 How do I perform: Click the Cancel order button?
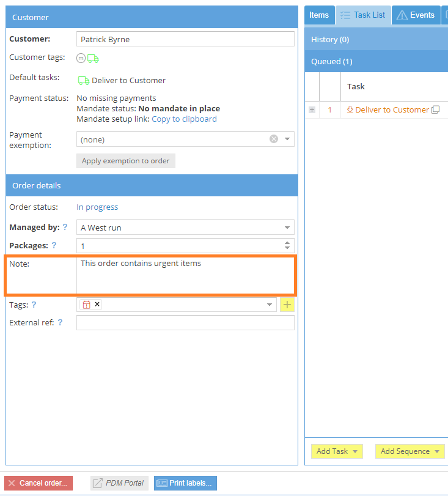point(38,483)
